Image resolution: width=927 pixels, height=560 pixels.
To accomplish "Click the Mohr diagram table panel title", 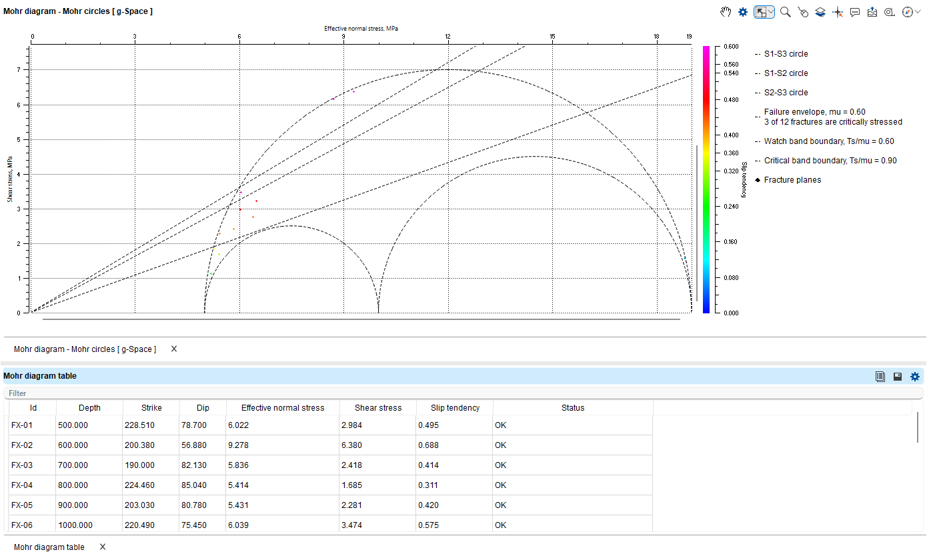I will [x=40, y=376].
